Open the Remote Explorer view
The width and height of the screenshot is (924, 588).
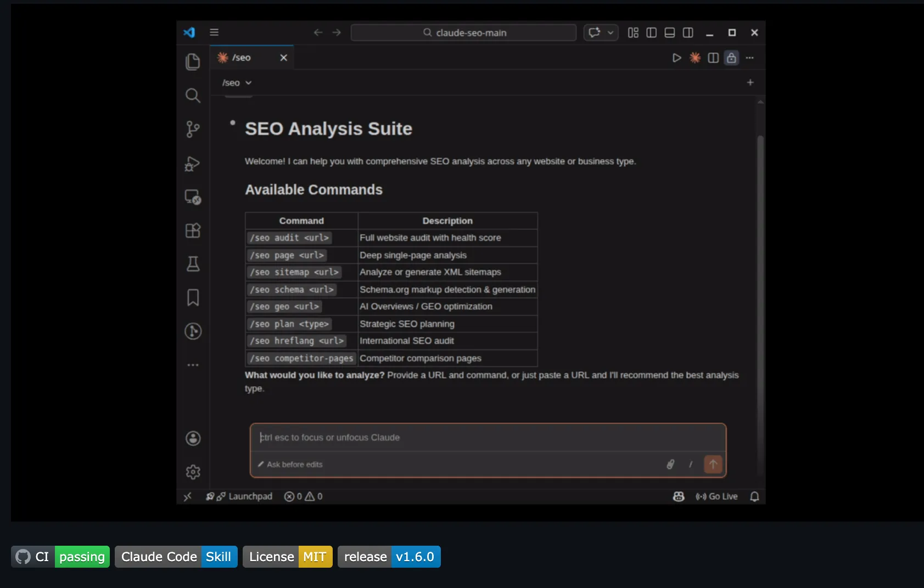(193, 197)
